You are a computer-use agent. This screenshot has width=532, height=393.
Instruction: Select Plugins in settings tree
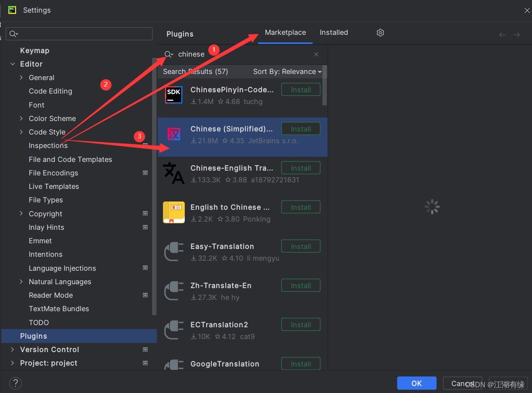79,336
